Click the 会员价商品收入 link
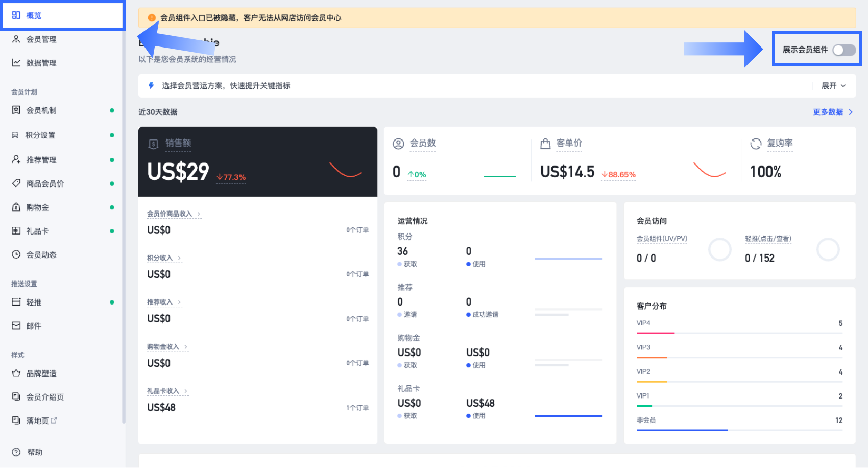The height and width of the screenshot is (468, 868). [170, 214]
